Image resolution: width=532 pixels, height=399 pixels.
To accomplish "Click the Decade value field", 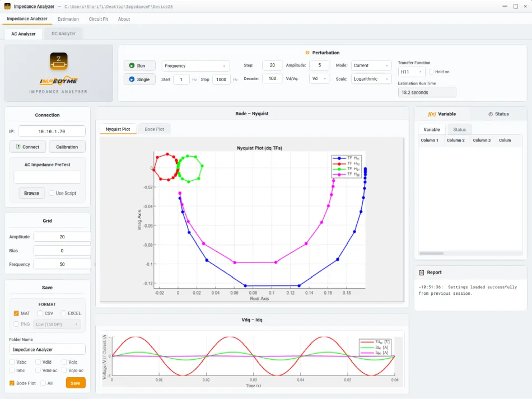I will point(272,78).
